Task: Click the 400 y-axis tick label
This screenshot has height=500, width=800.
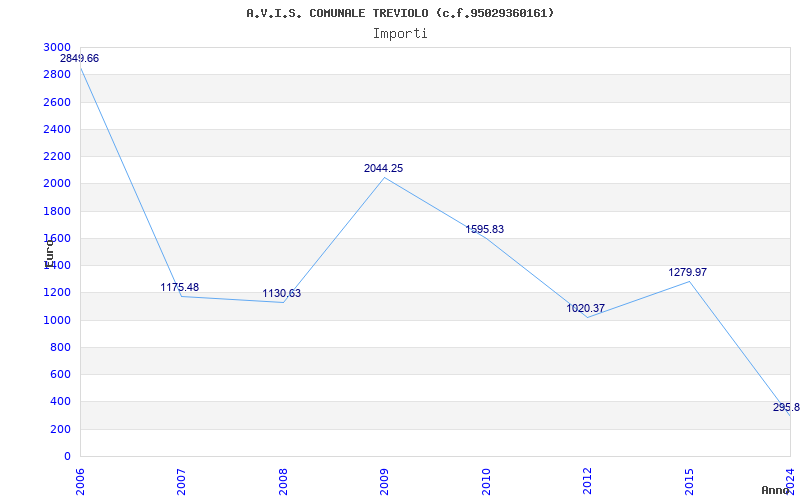Action: coord(61,402)
